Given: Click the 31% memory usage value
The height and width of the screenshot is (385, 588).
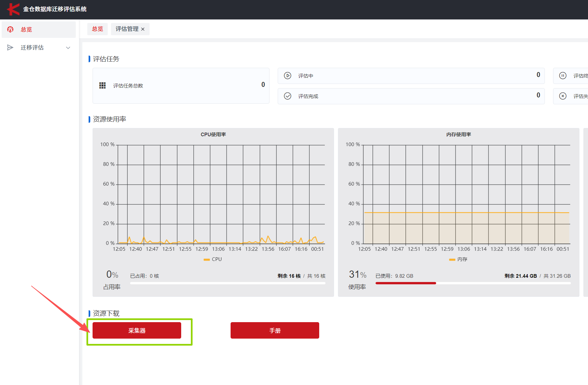Looking at the screenshot, I should click(358, 274).
